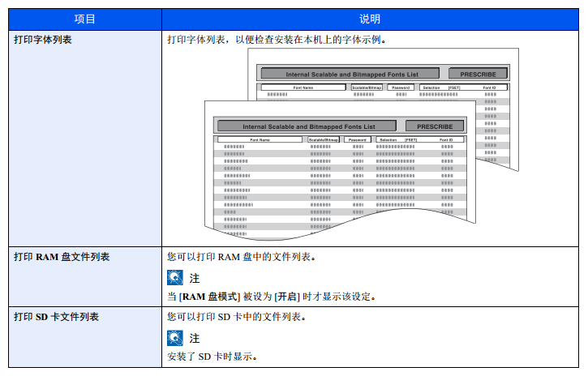The image size is (588, 376).
Task: Click text 安装了 SD 卡时显示。
Action: 212,357
